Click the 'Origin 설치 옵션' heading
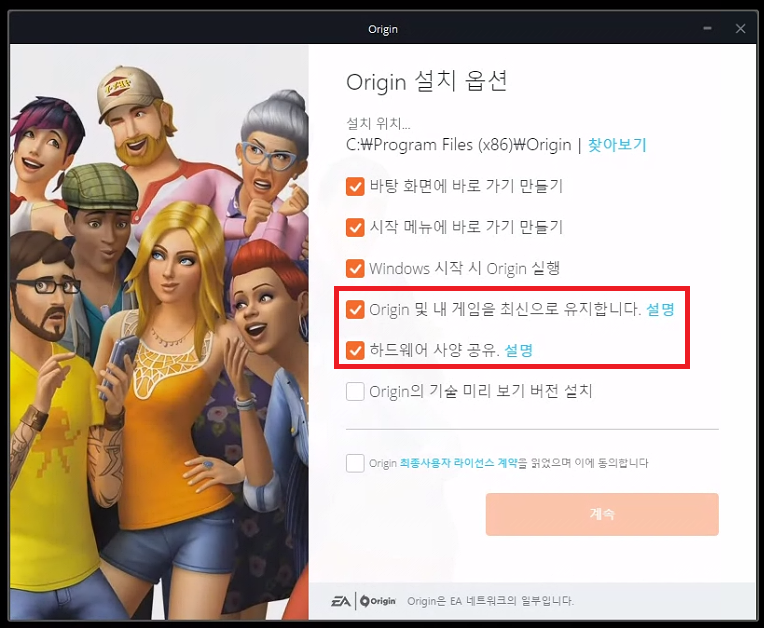 [427, 81]
